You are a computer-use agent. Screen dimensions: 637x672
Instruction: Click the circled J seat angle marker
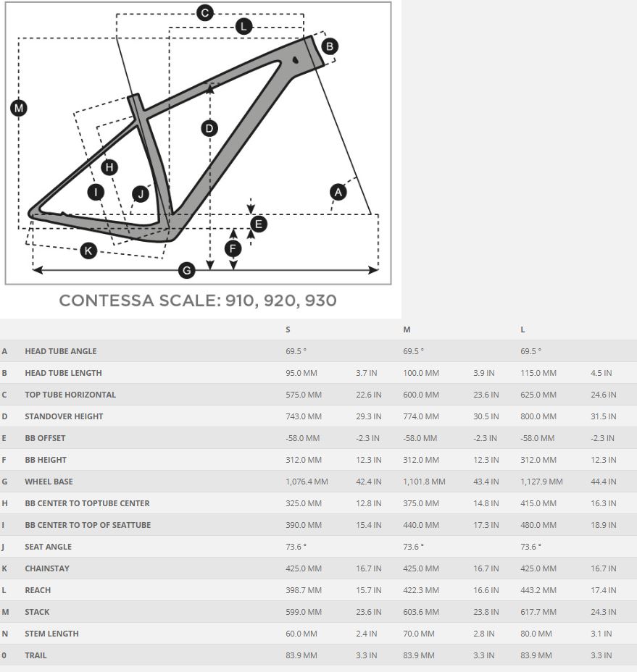pos(141,194)
